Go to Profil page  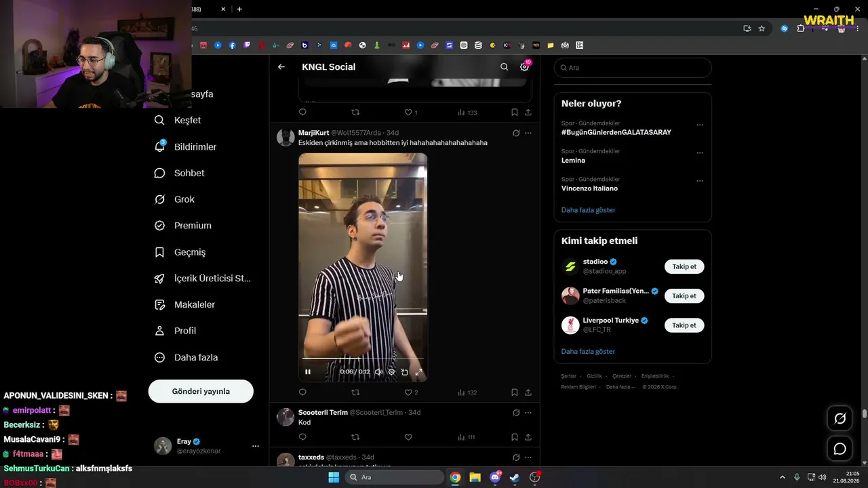175,331
